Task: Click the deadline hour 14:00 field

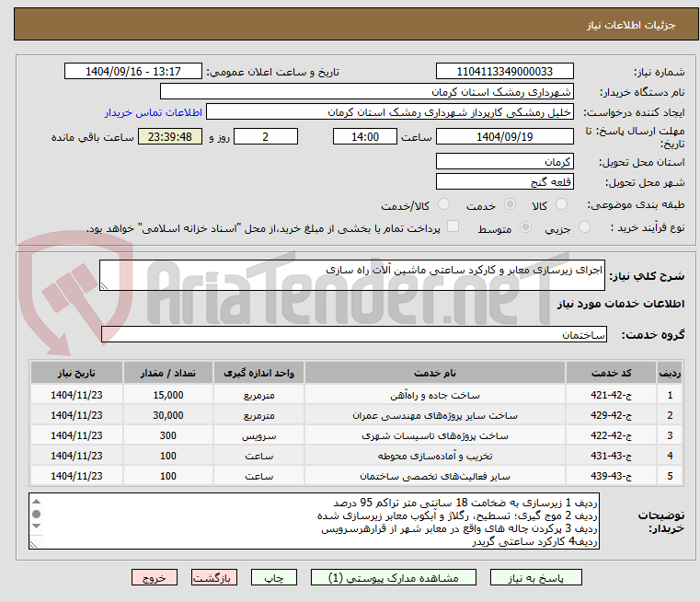Action: (x=365, y=136)
